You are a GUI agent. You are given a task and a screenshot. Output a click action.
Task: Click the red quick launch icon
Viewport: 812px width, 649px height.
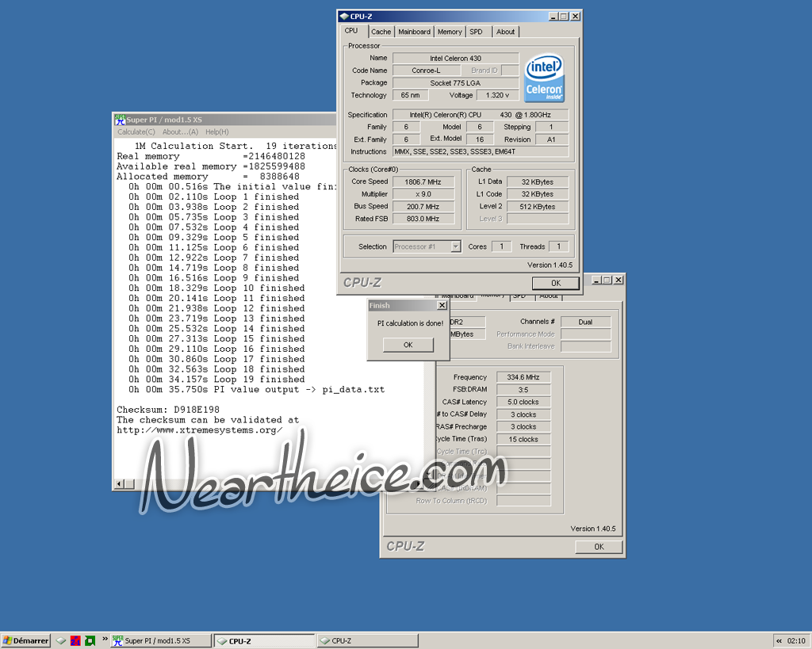(75, 641)
